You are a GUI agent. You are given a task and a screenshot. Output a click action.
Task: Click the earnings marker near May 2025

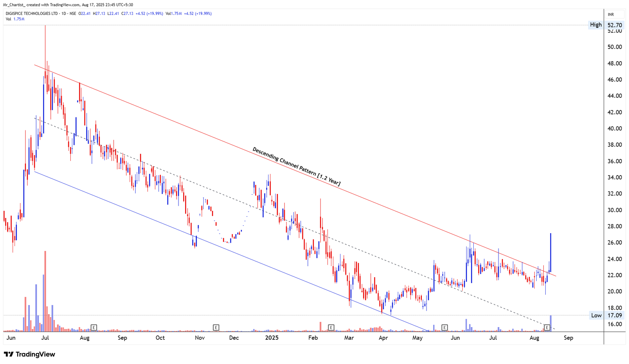(445, 327)
